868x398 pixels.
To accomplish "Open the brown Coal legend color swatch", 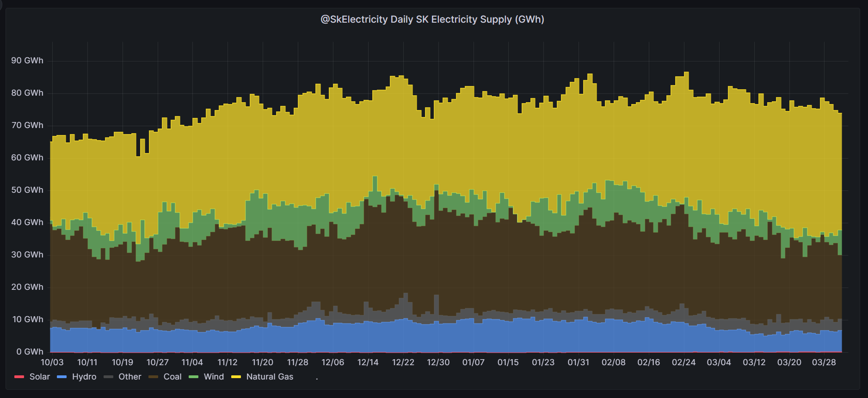I will coord(153,377).
